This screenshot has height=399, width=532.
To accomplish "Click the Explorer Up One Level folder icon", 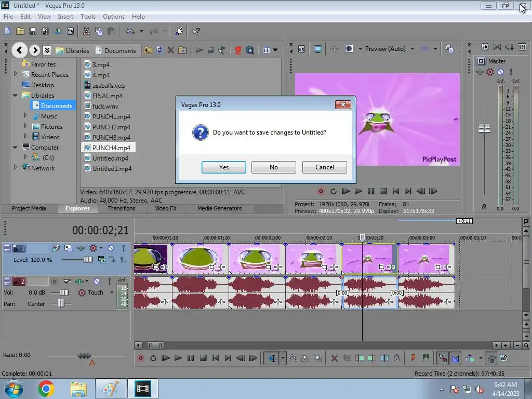I will click(148, 50).
